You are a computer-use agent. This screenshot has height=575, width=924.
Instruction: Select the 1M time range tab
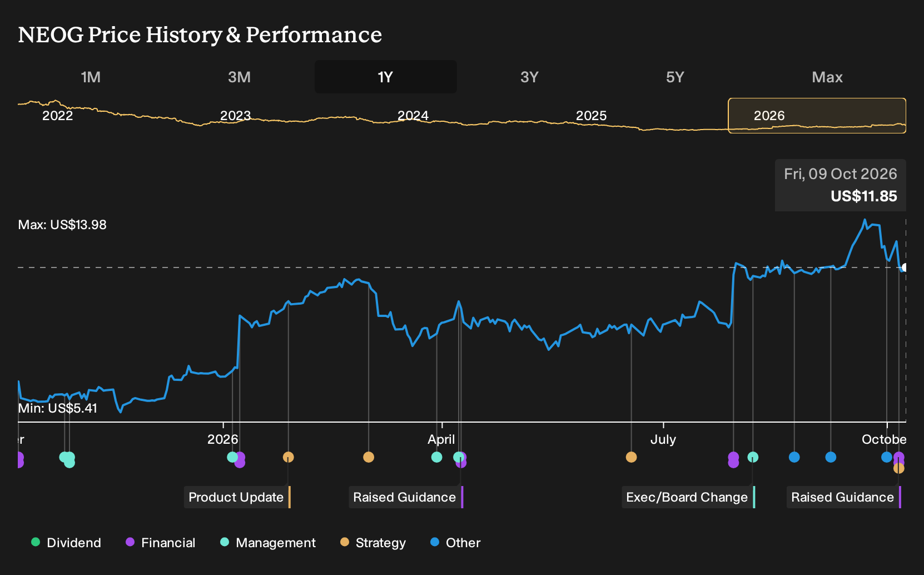(x=91, y=77)
